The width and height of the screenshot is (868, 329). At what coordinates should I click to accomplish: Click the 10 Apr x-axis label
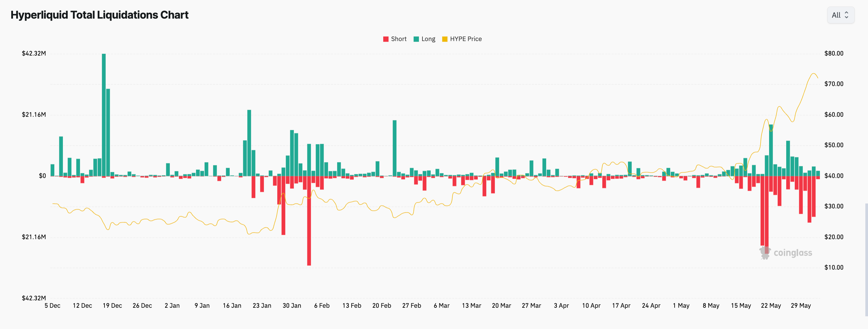[x=591, y=306]
